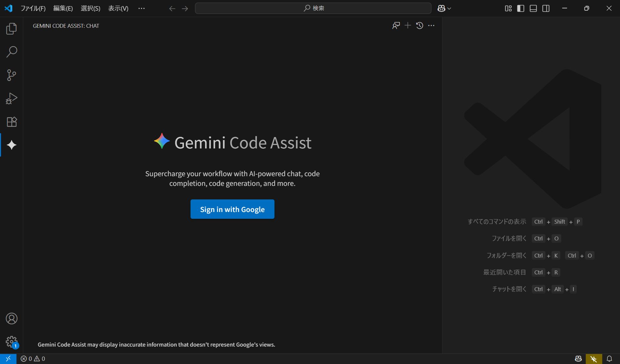
Task: Click the GEMINI CODE ASSIST: CHAT panel title
Action: 66,26
